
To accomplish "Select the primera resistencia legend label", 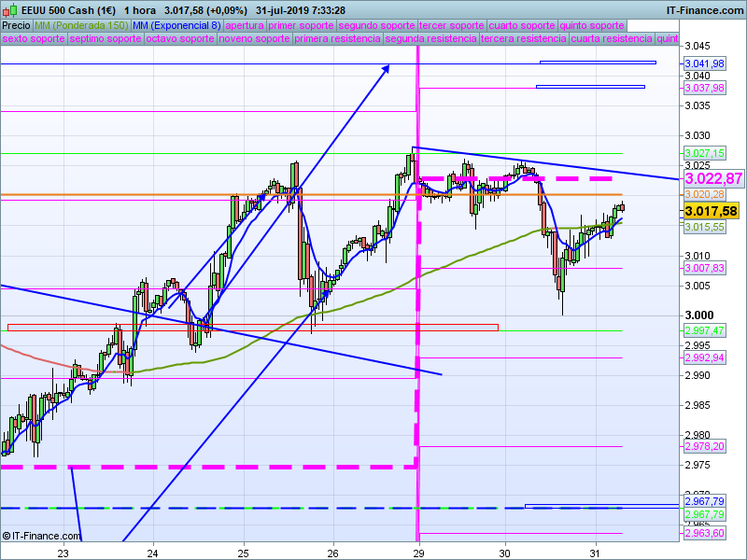I will click(x=337, y=39).
